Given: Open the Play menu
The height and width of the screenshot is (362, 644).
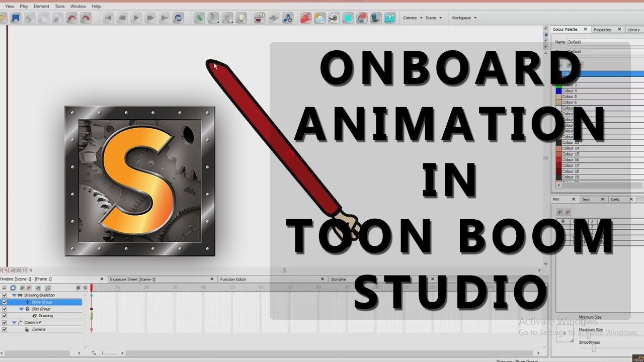Looking at the screenshot, I should 24,6.
